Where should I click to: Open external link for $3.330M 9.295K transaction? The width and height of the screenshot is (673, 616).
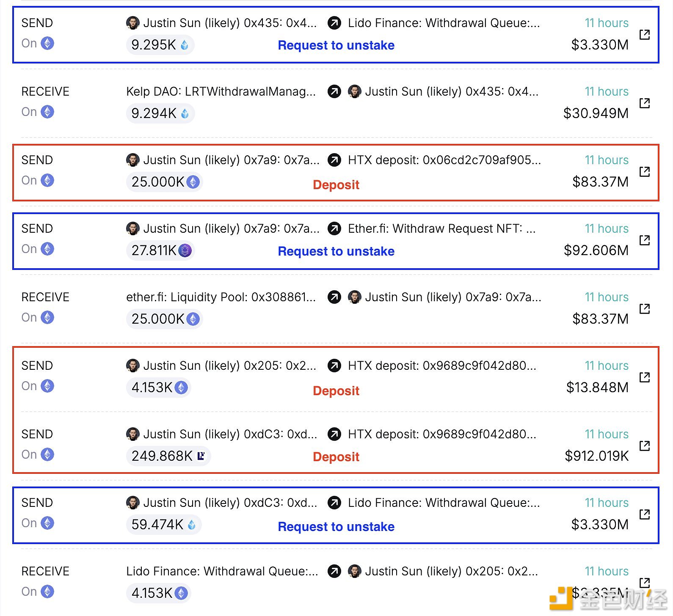pyautogui.click(x=644, y=34)
